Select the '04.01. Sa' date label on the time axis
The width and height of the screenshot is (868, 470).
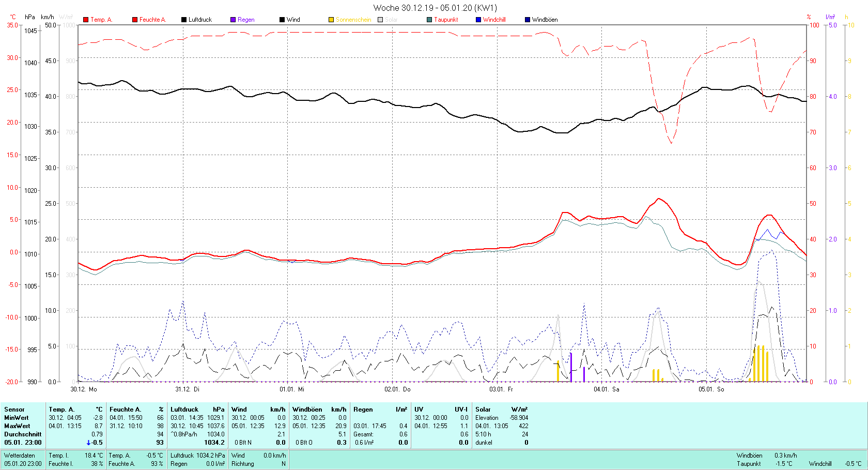(606, 389)
